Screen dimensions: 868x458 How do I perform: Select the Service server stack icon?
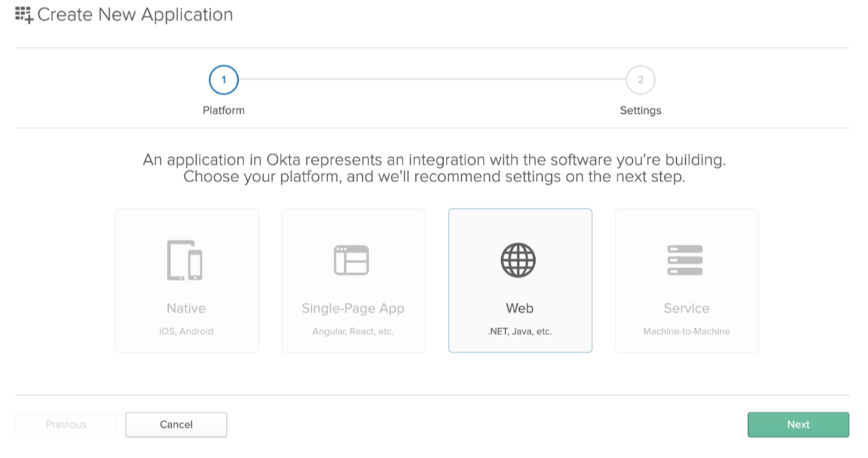(685, 260)
